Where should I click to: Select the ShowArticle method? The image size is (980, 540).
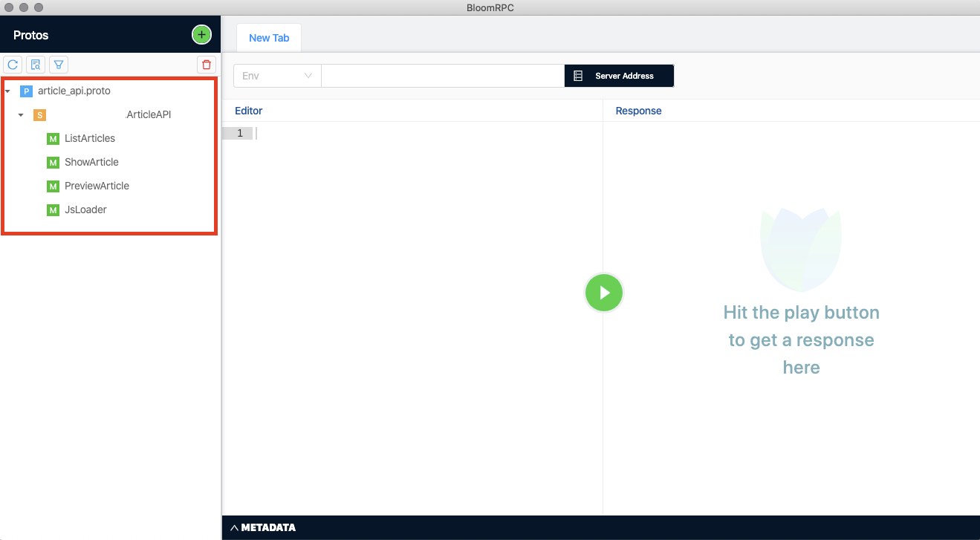[91, 162]
